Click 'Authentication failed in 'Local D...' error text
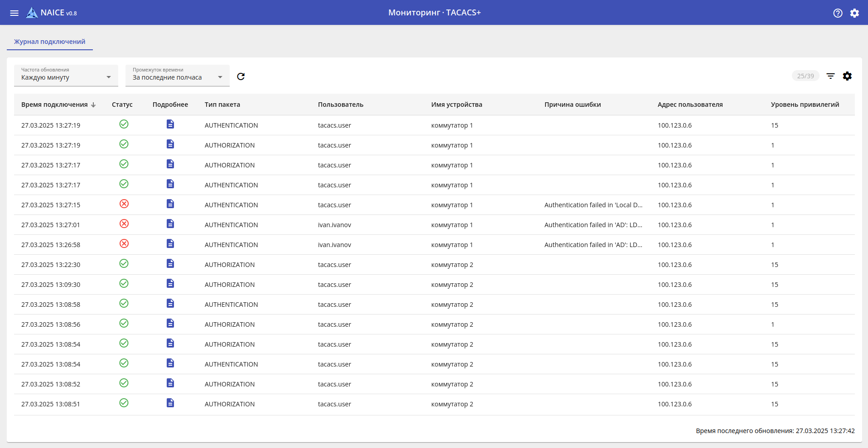The height and width of the screenshot is (448, 868). (593, 205)
